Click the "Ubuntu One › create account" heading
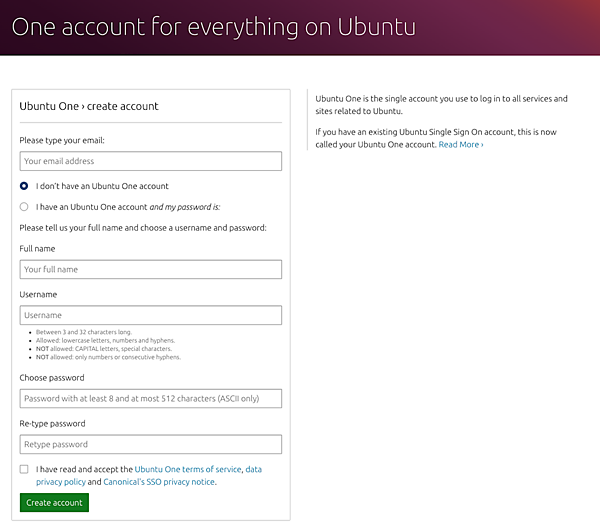 [89, 106]
